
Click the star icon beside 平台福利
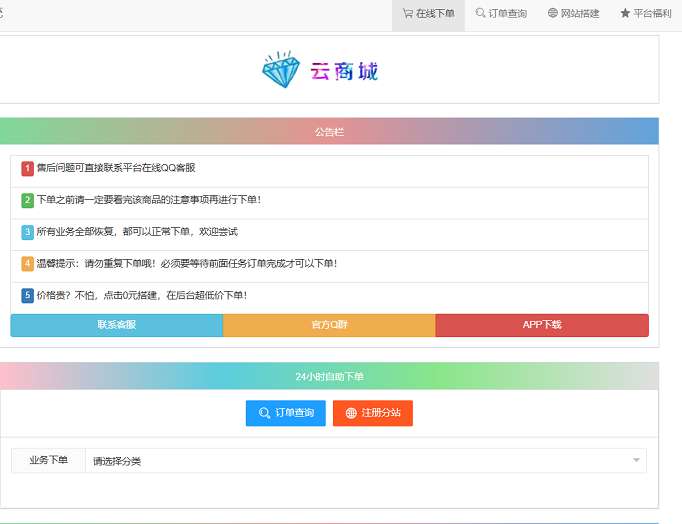pyautogui.click(x=625, y=14)
